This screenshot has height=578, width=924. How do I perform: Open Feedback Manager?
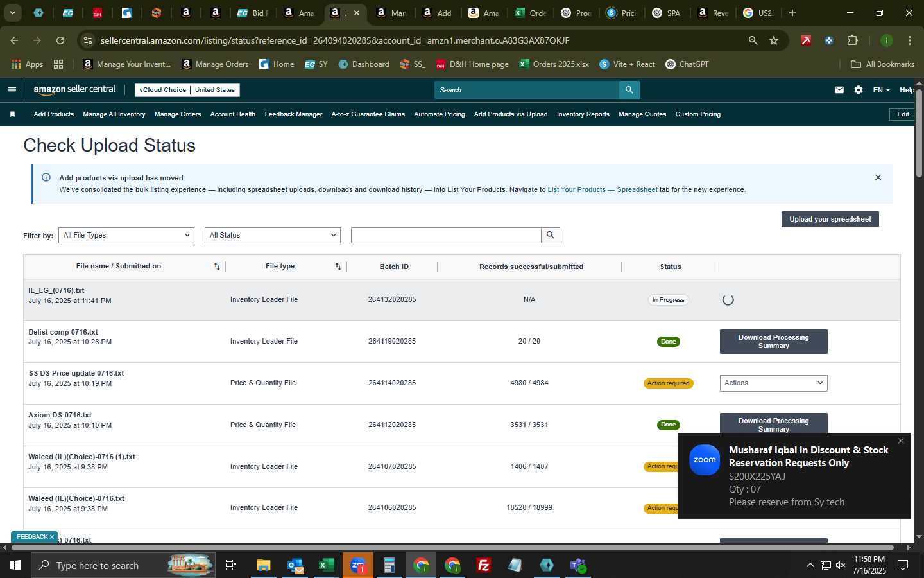293,114
